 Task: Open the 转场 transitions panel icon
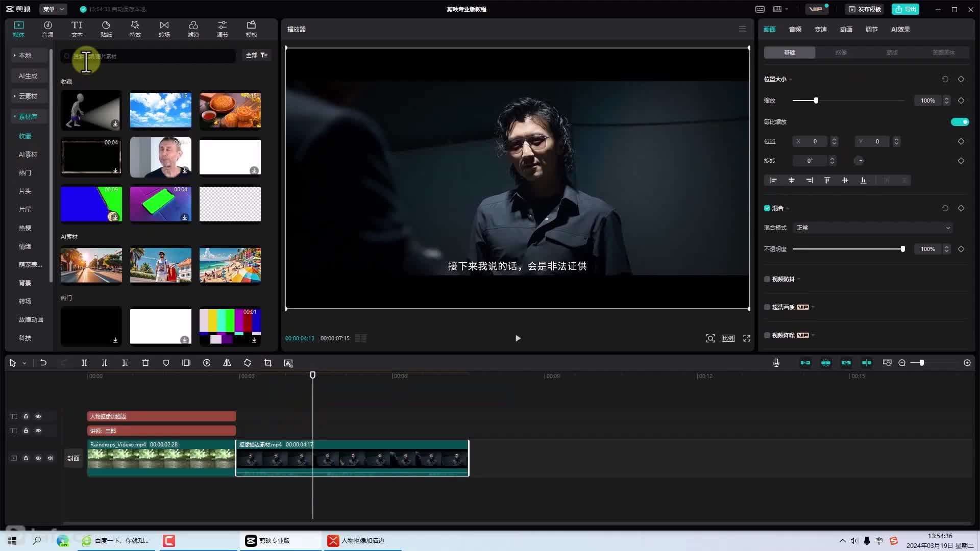pyautogui.click(x=164, y=29)
